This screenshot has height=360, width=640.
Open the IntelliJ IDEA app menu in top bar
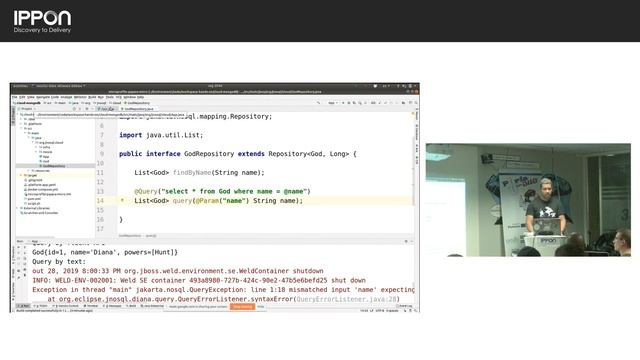(x=58, y=86)
